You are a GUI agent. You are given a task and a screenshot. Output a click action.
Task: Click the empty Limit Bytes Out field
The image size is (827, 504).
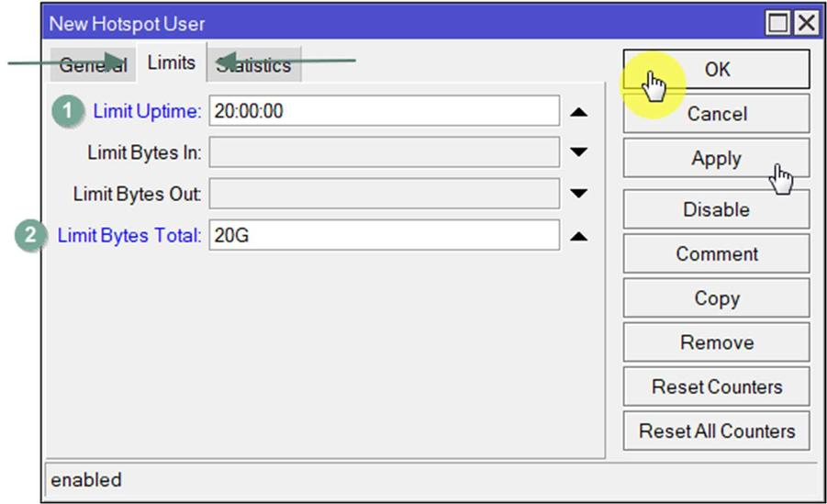pos(384,194)
